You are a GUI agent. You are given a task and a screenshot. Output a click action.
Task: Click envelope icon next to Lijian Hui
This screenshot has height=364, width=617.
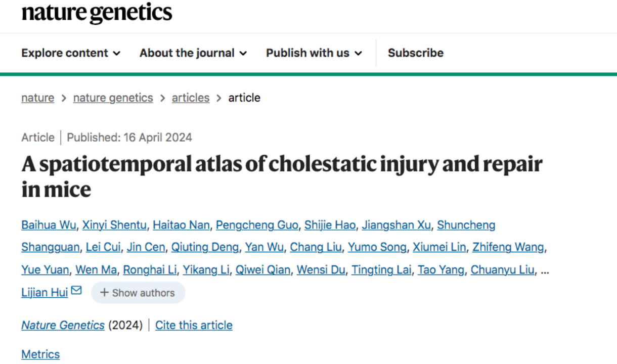pyautogui.click(x=76, y=291)
